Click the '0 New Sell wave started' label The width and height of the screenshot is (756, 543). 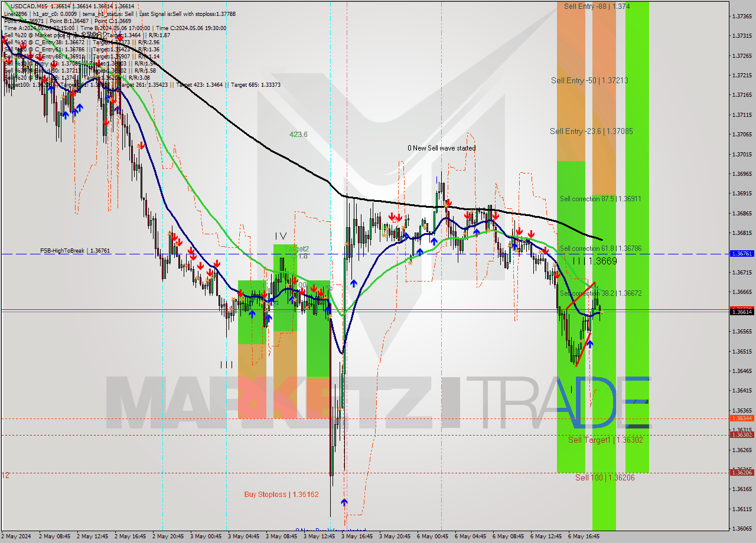coord(441,148)
